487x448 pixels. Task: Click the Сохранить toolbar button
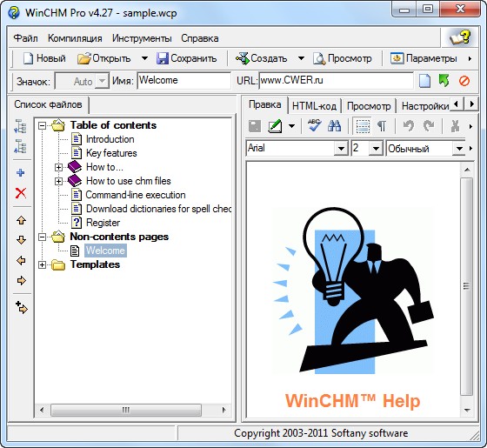tap(187, 58)
